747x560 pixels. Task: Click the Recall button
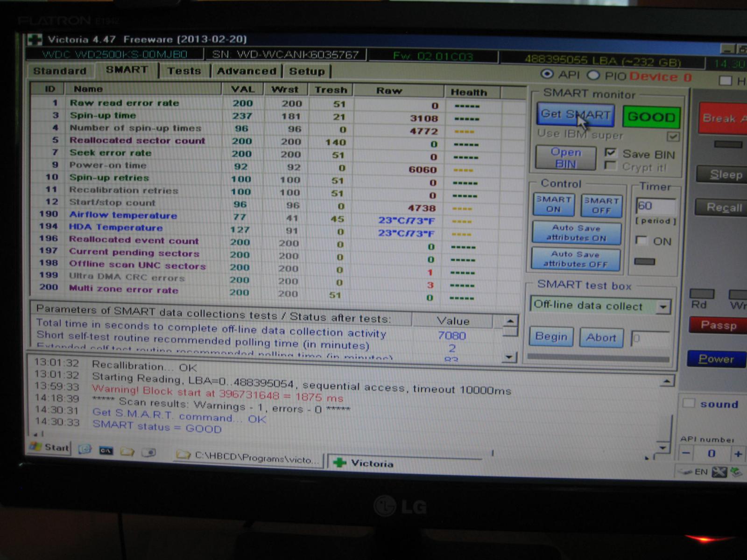point(721,207)
